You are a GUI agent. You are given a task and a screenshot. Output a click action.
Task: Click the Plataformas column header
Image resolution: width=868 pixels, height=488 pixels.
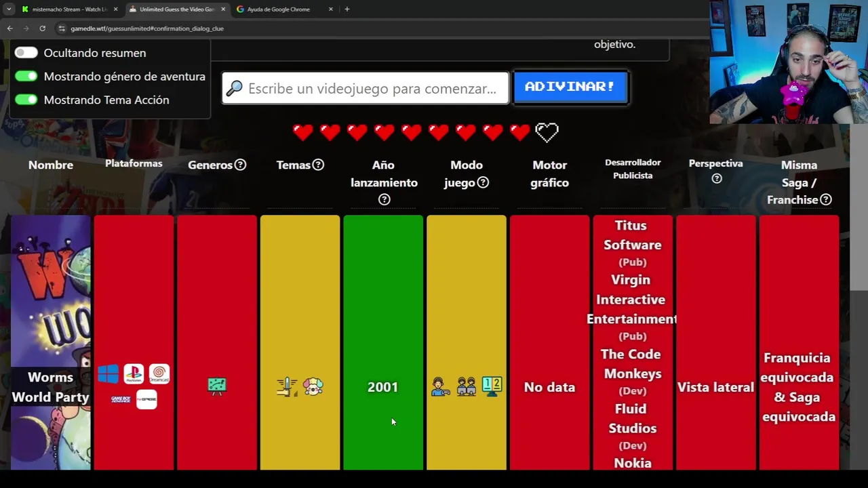point(134,163)
